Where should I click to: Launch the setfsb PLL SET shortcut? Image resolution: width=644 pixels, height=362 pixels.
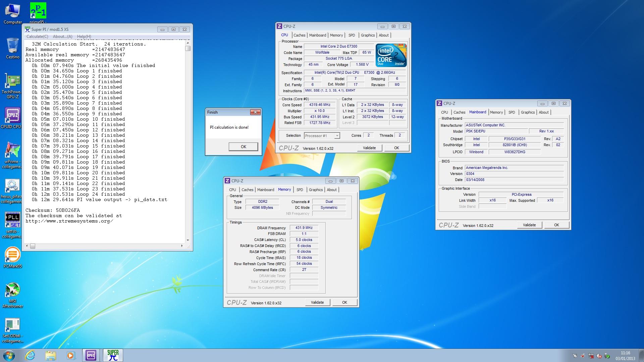12,225
